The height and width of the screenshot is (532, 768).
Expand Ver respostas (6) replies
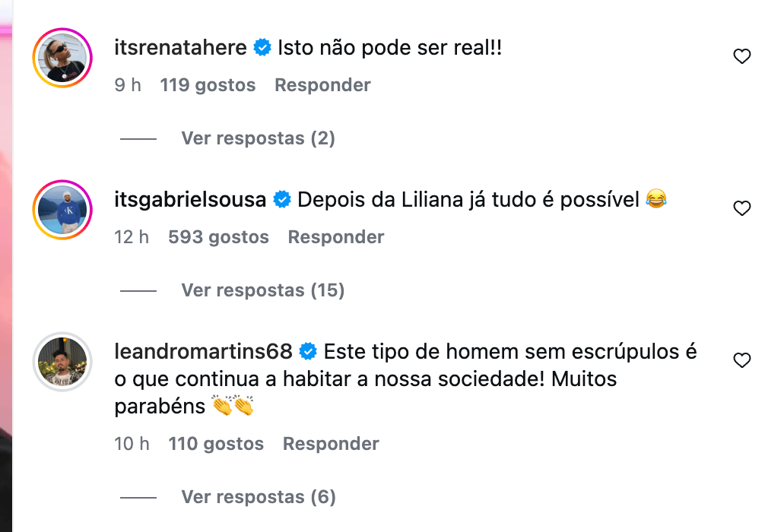coord(258,497)
